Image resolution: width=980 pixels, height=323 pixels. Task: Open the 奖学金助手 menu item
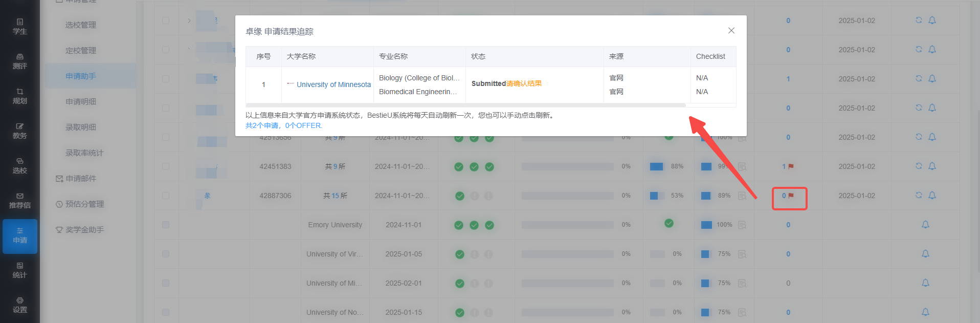pos(80,229)
